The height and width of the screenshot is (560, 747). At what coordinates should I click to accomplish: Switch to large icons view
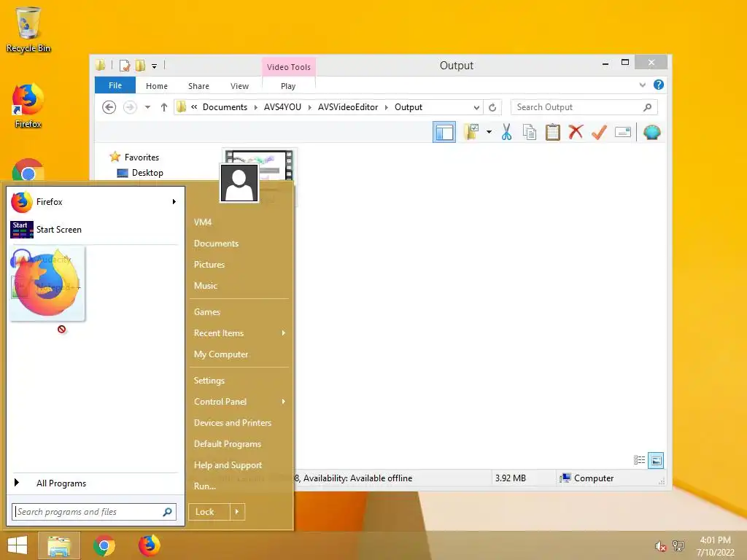(656, 460)
